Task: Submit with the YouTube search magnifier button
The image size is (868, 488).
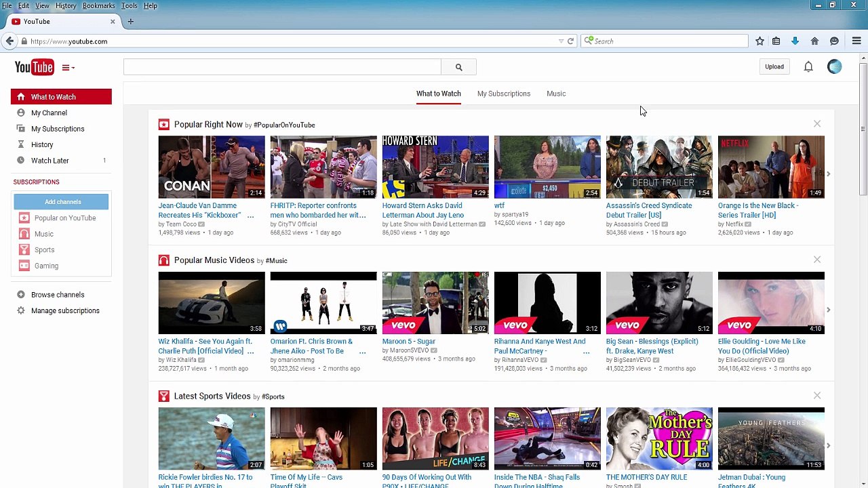Action: pos(458,67)
